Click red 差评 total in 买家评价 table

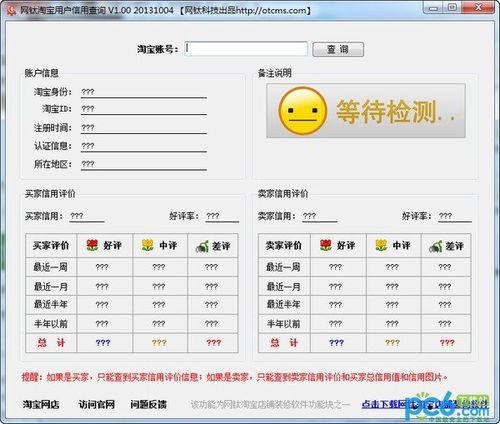tap(213, 343)
